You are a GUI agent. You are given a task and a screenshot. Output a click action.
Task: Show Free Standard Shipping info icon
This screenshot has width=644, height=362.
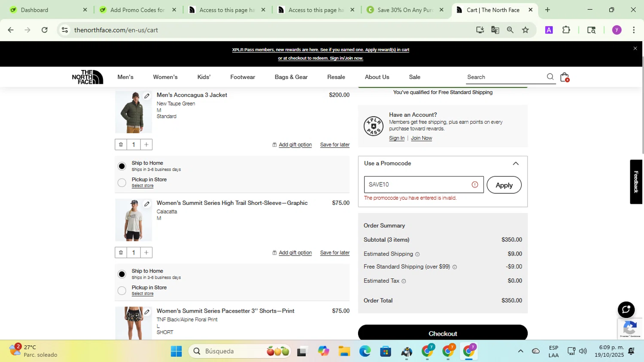click(x=455, y=267)
